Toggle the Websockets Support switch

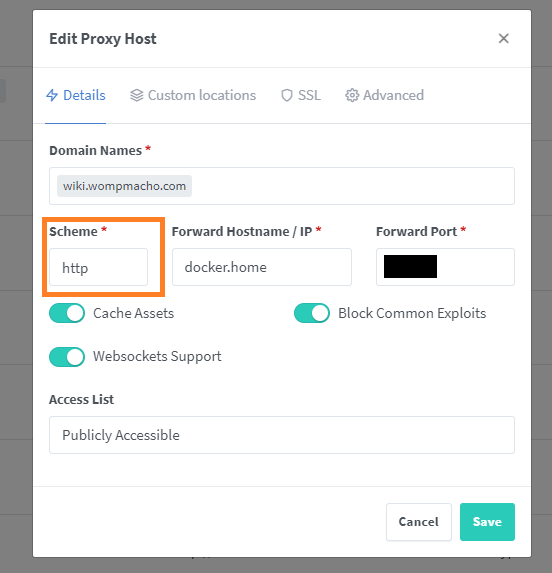67,357
